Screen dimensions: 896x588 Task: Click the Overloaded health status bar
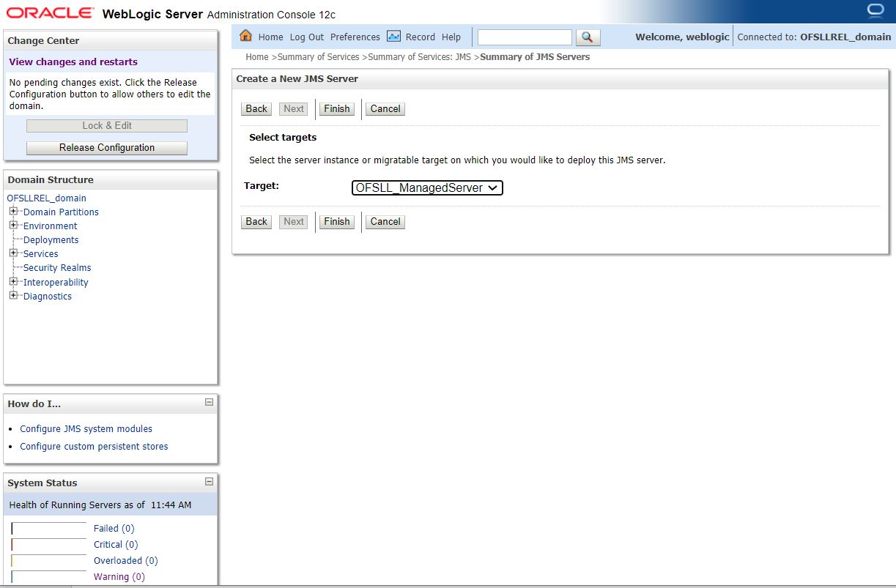point(49,560)
